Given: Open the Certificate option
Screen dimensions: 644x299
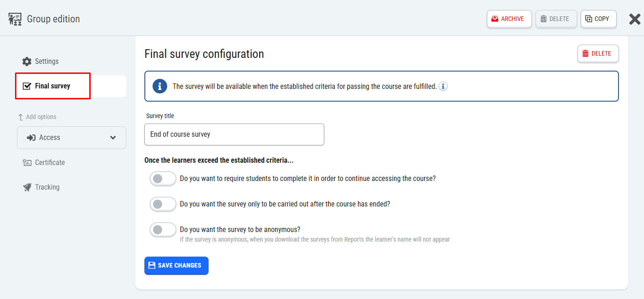Looking at the screenshot, I should pos(50,163).
